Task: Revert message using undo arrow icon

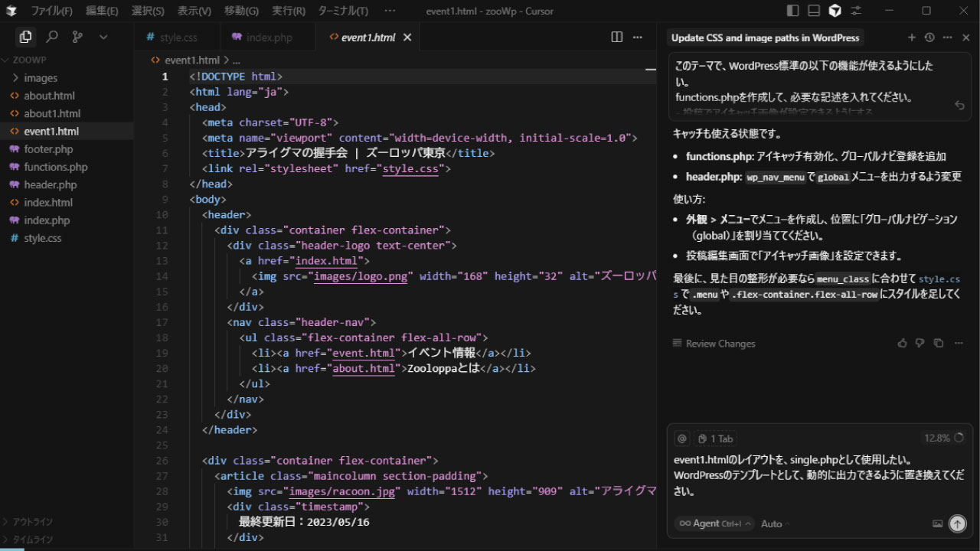Action: click(959, 106)
